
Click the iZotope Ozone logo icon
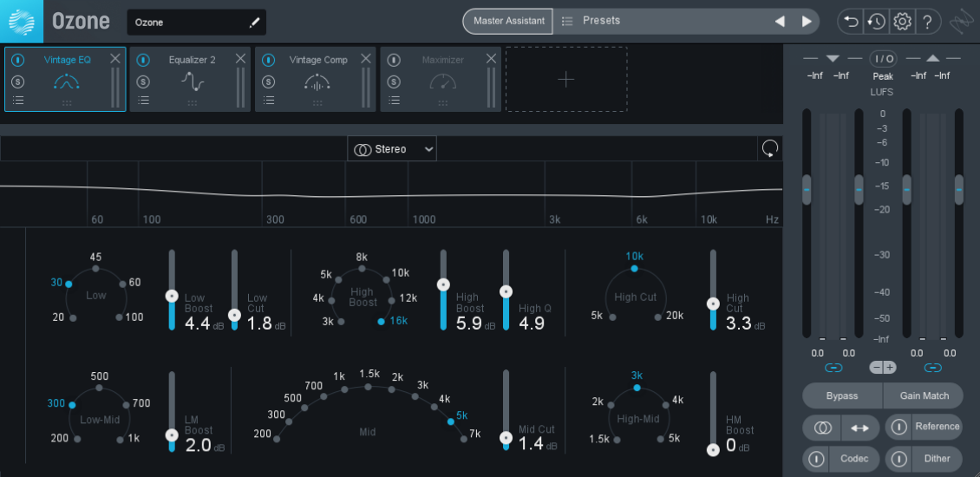click(22, 22)
